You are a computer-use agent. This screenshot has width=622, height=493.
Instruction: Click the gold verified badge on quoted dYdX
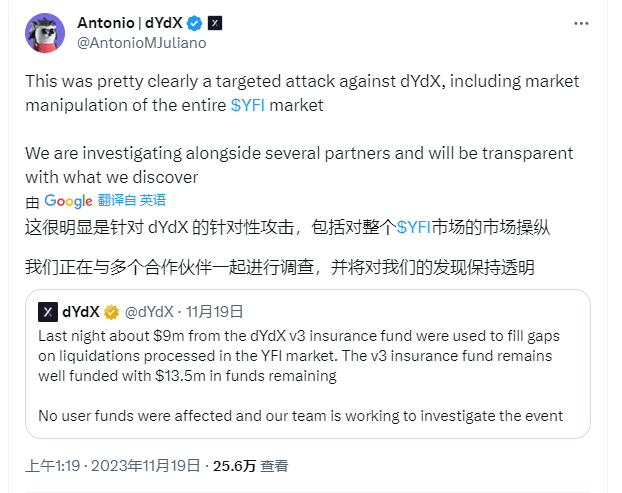(x=111, y=312)
